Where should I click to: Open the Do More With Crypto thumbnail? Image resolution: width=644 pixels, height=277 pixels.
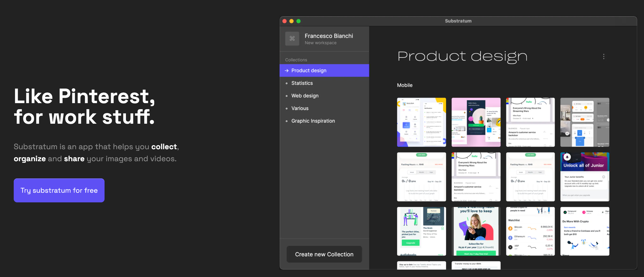click(x=585, y=231)
